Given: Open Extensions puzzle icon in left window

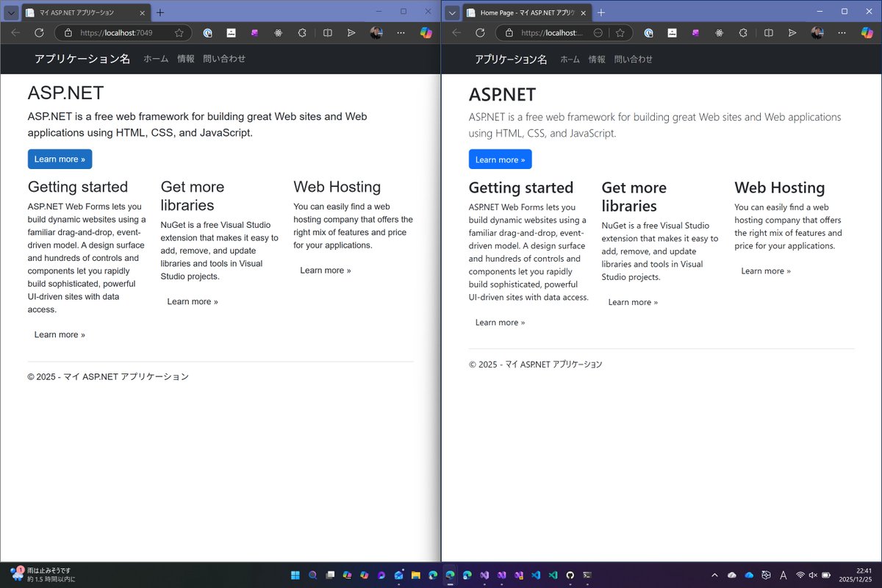Looking at the screenshot, I should 301,33.
